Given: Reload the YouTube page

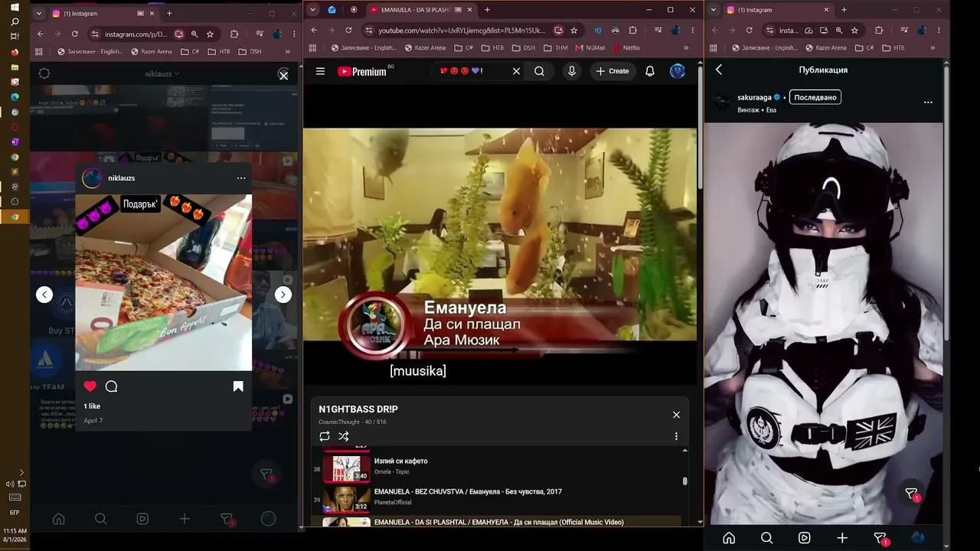Looking at the screenshot, I should tap(348, 31).
